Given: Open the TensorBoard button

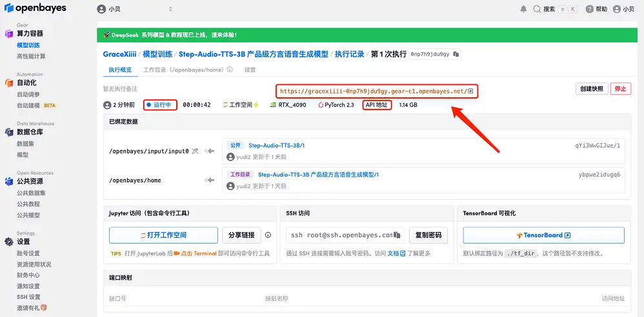Looking at the screenshot, I should coord(544,235).
